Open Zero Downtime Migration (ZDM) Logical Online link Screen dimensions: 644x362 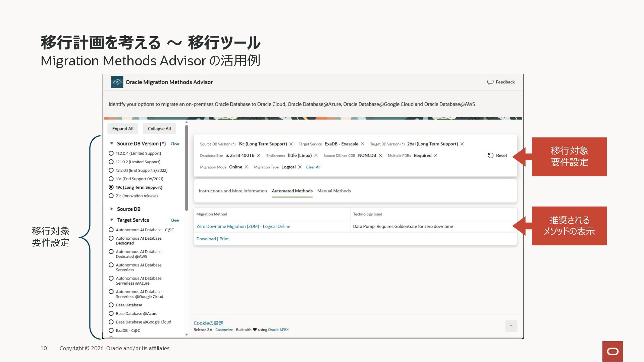coord(243,227)
